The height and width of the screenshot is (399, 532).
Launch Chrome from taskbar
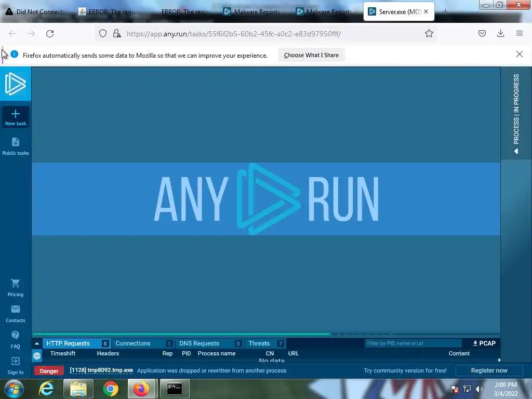pyautogui.click(x=111, y=389)
